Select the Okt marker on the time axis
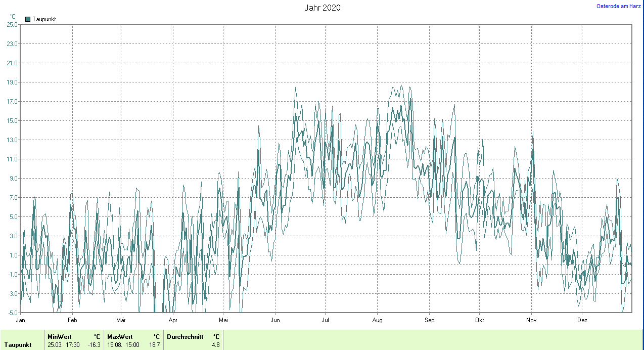644x350 pixels. click(x=480, y=320)
